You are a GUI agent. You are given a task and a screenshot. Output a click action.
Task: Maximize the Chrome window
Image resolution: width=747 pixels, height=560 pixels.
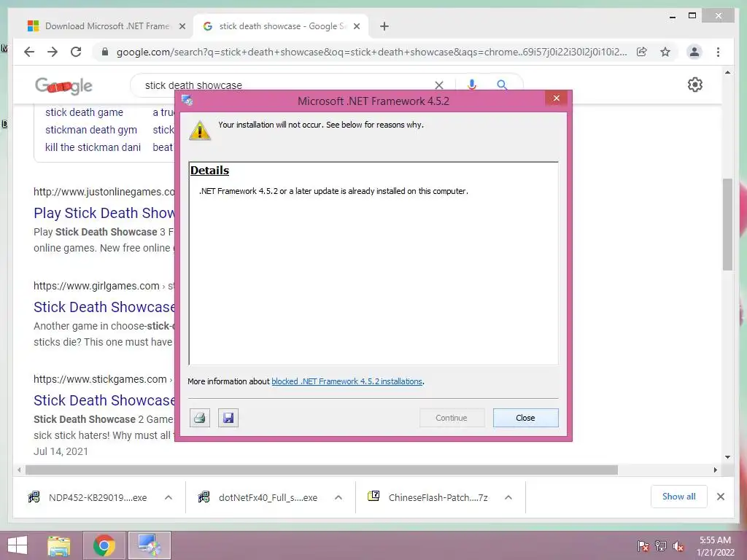coord(692,16)
